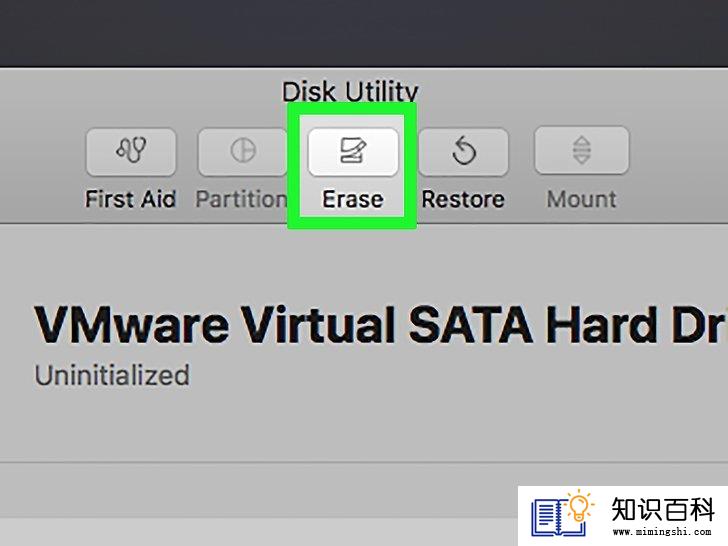Click the Mount text label
This screenshot has height=546, width=728.
coord(582,199)
